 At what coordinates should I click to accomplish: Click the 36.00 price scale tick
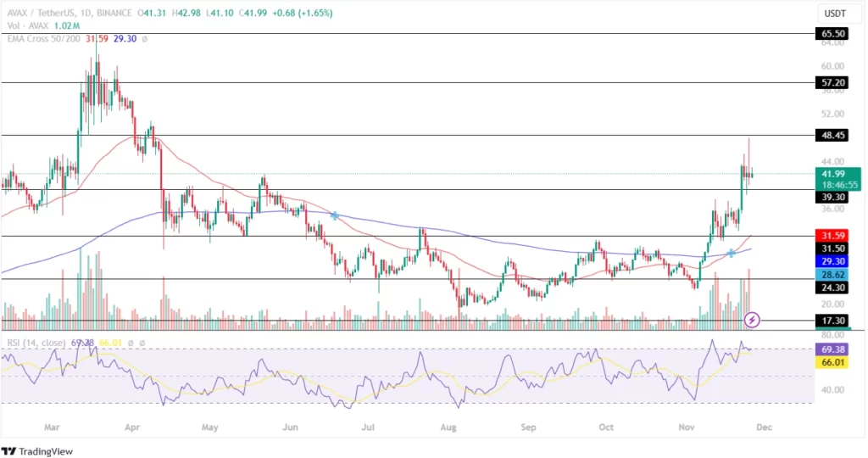coord(832,209)
